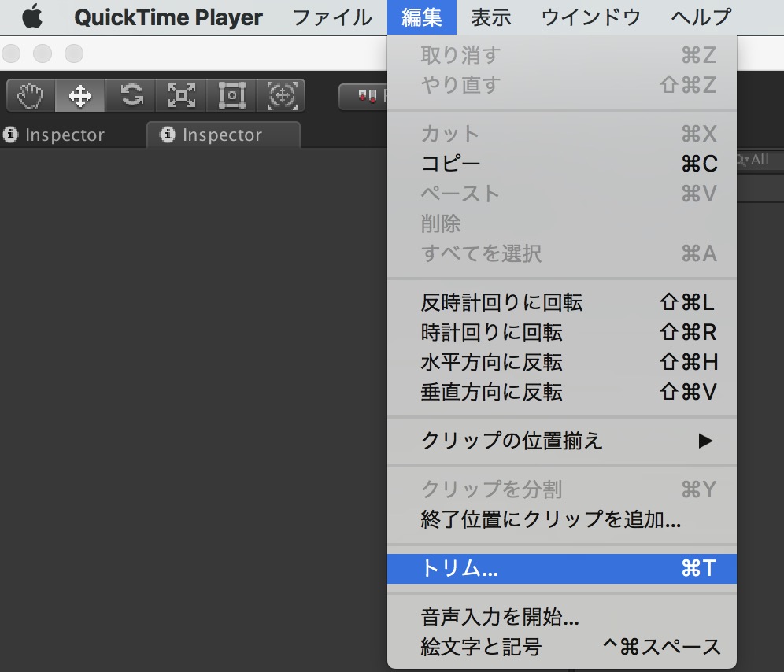Switch to the first Inspector tab

pos(54,135)
